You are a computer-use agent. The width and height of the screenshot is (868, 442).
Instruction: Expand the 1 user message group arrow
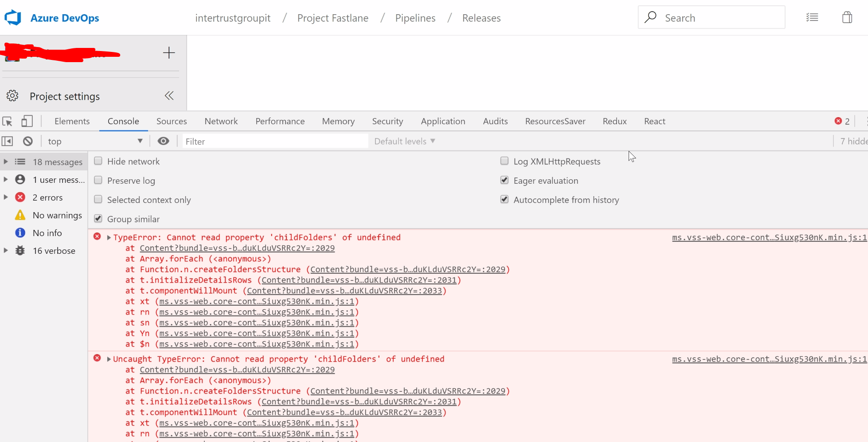tap(6, 179)
